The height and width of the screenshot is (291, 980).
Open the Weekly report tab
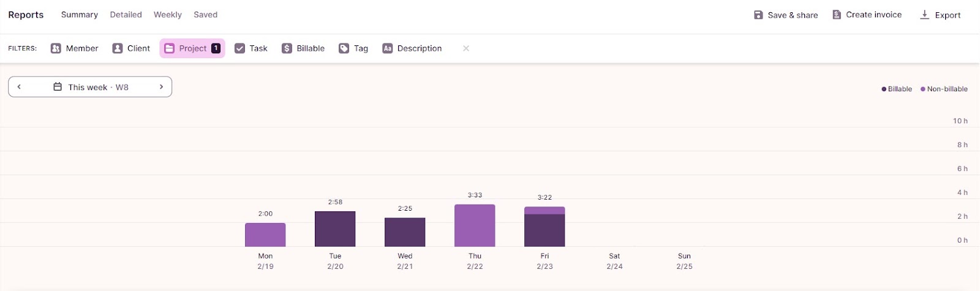tap(167, 15)
